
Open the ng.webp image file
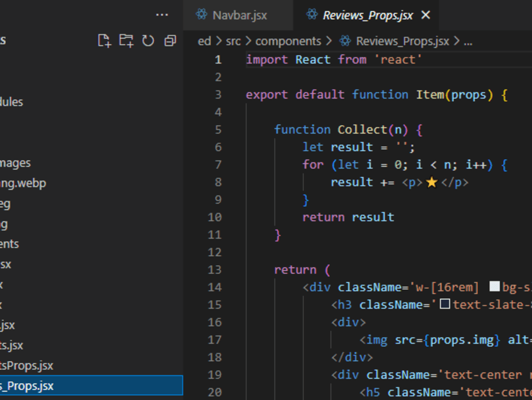(x=23, y=183)
